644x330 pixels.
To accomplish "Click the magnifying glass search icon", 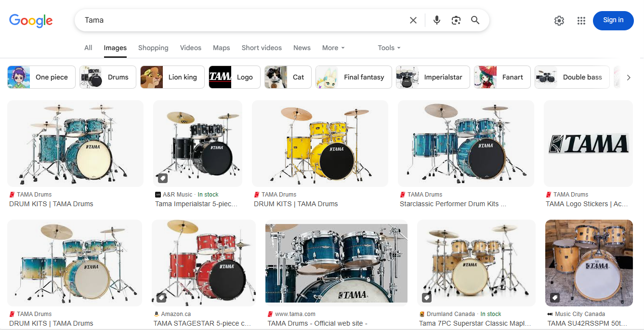I will (x=475, y=20).
